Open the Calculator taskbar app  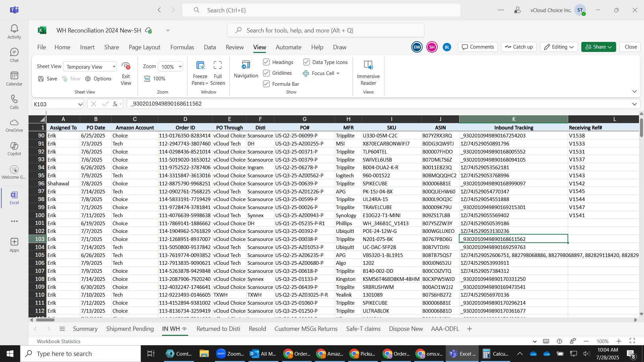495,354
